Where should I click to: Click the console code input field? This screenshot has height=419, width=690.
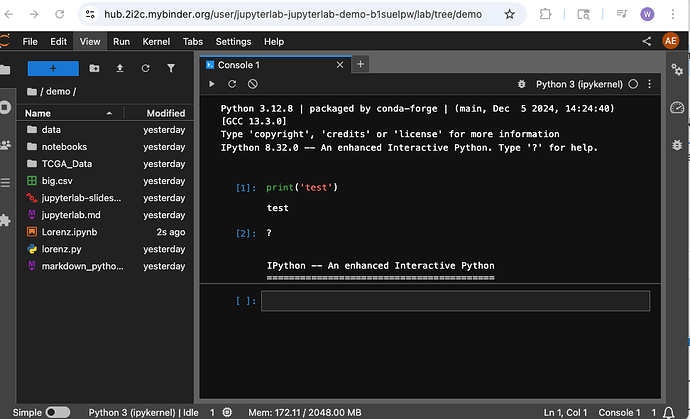(455, 300)
